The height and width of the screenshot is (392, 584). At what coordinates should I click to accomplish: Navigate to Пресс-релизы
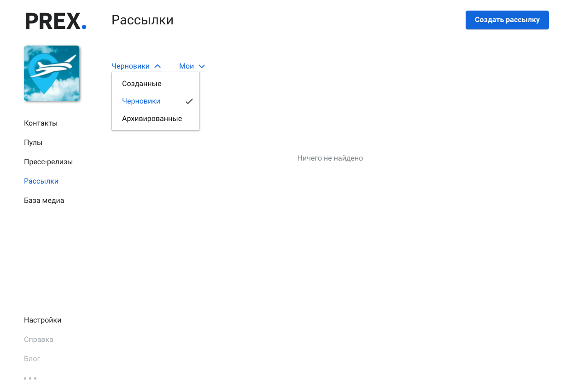(48, 162)
